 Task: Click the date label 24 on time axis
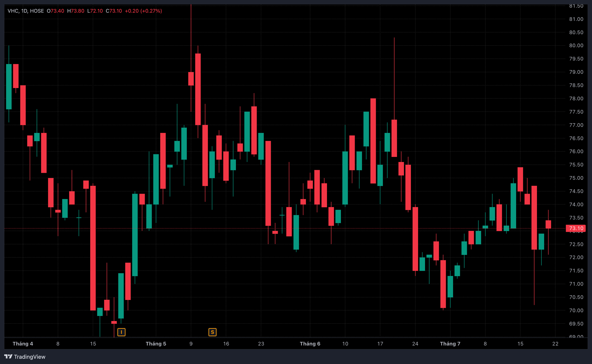415,344
